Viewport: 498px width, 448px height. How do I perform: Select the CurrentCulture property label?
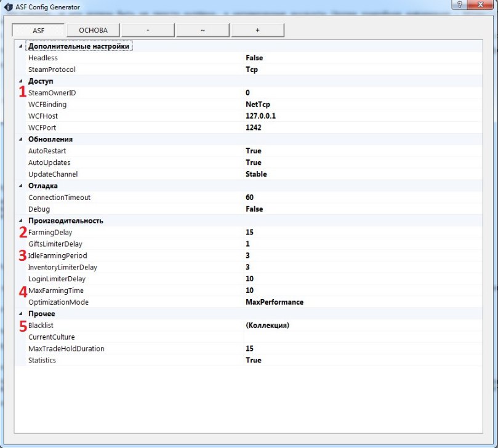point(52,337)
